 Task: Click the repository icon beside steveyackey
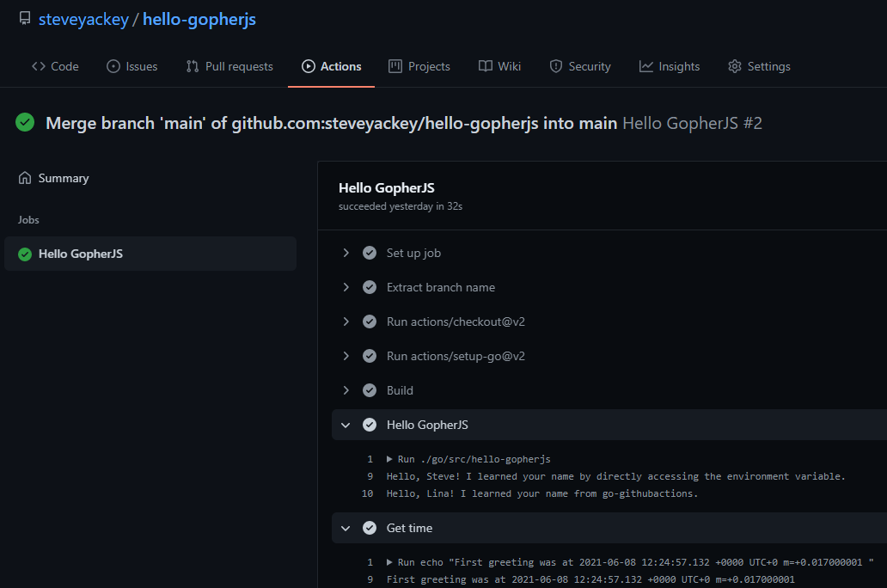[x=24, y=19]
